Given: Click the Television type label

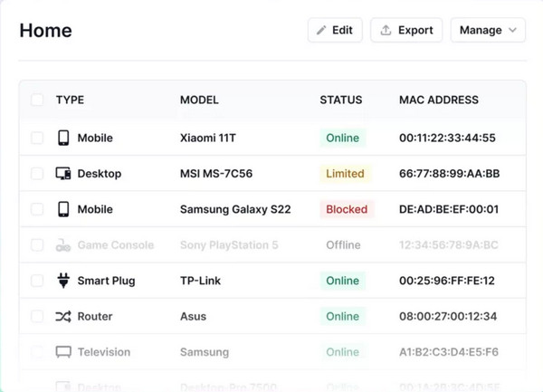Looking at the screenshot, I should tap(104, 352).
